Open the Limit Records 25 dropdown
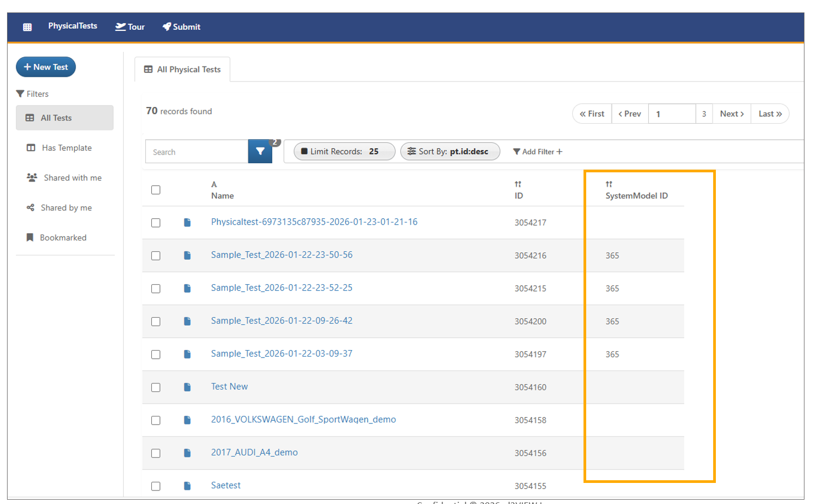The image size is (825, 504). (x=344, y=152)
